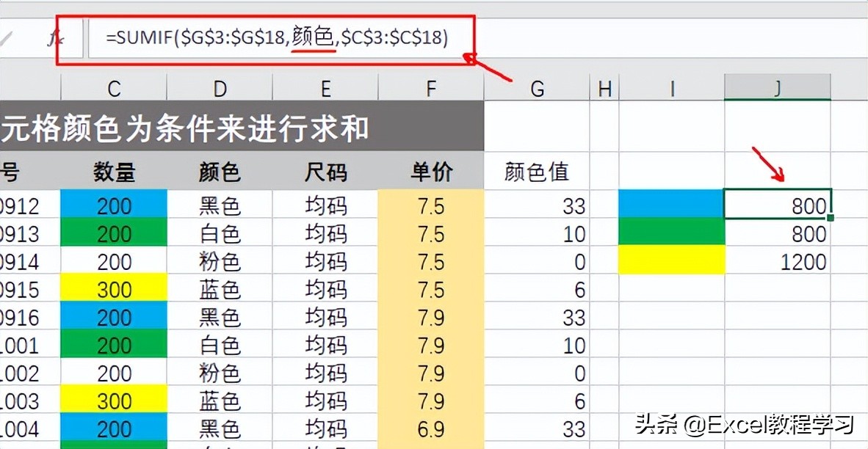Click 蓝色 cell in row 0915
Image resolution: width=868 pixels, height=449 pixels.
pyautogui.click(x=220, y=289)
